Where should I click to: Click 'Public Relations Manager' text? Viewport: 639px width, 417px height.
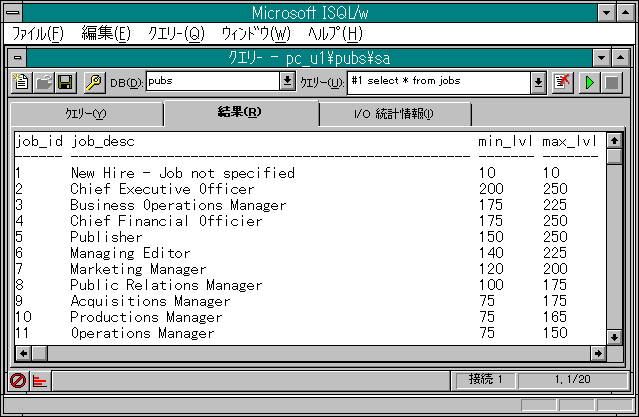tap(166, 285)
